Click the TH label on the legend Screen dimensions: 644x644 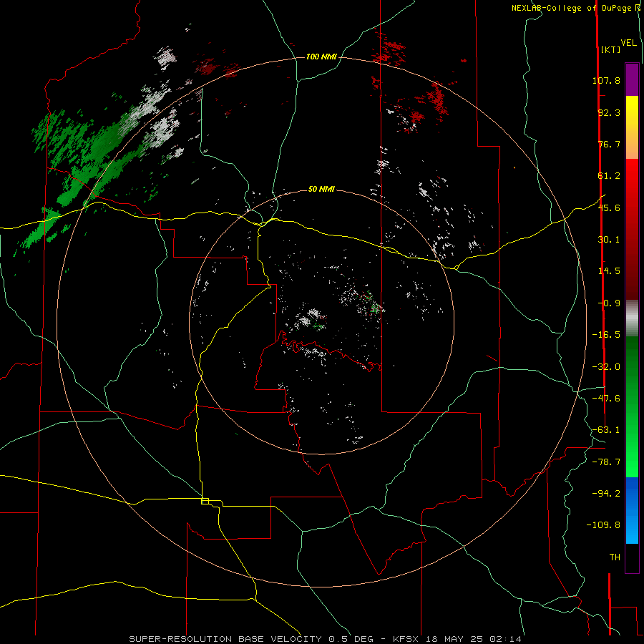coord(615,557)
